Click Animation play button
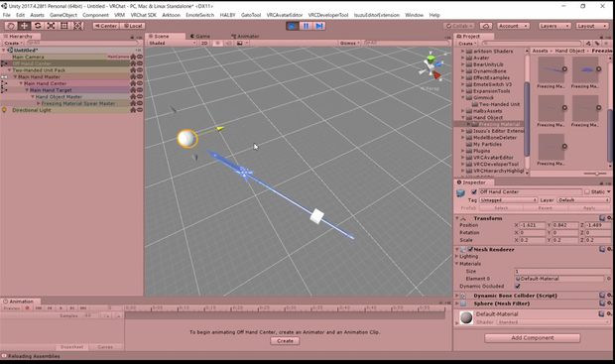Screen dimensions: 615x364 [x=61, y=308]
